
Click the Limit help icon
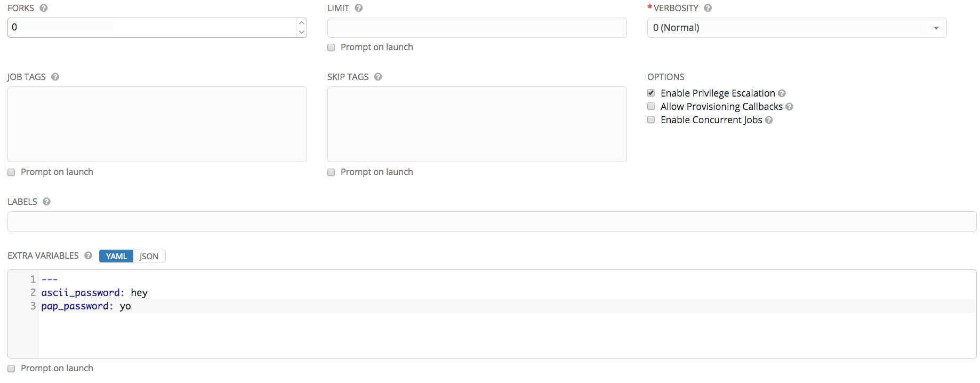click(x=358, y=8)
